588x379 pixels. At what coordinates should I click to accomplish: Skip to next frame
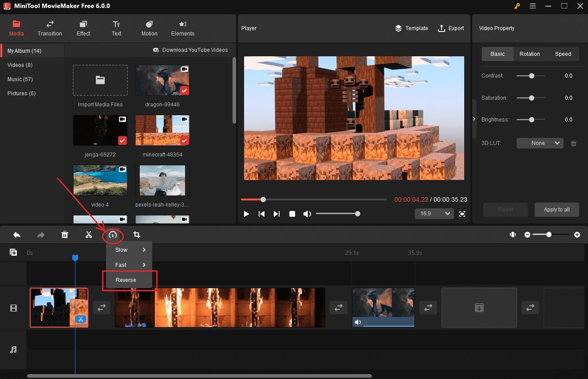pos(276,214)
